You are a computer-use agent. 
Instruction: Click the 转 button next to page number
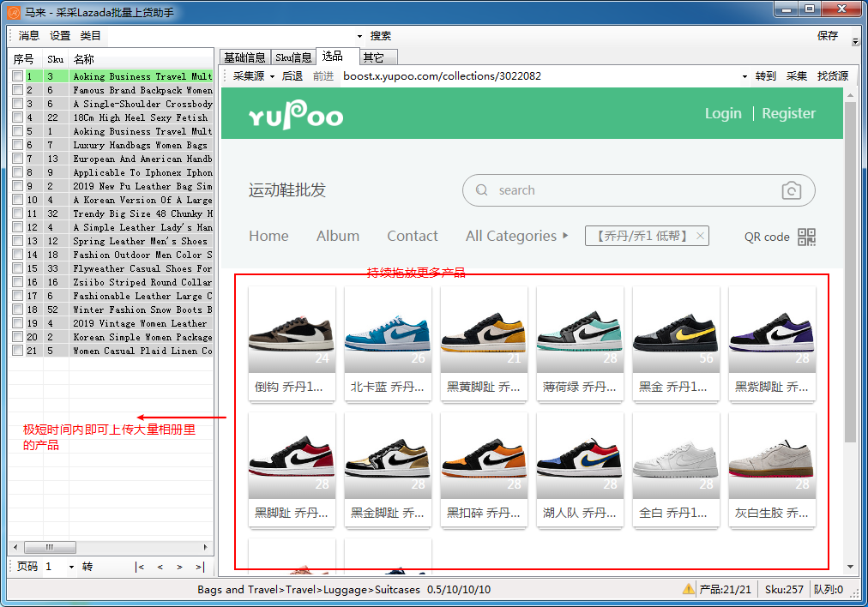(x=87, y=567)
